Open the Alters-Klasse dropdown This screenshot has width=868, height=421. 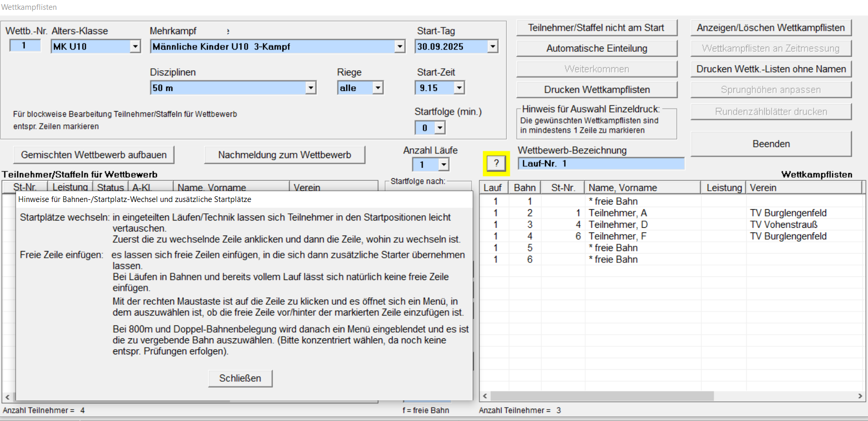pyautogui.click(x=135, y=46)
